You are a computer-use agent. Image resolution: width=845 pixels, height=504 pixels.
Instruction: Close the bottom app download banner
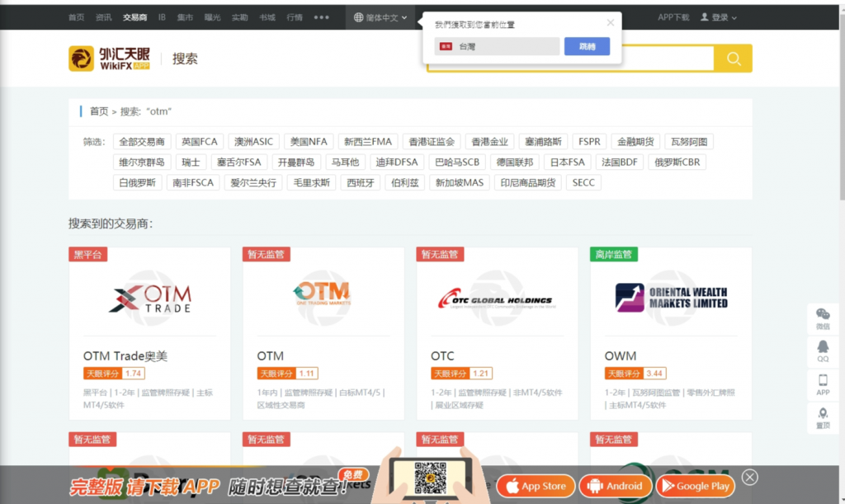click(x=749, y=477)
